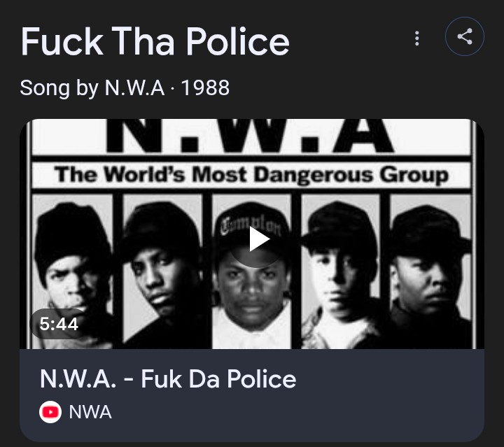Click the red YouTube logo icon
Screen dimensions: 504x447
click(x=50, y=412)
